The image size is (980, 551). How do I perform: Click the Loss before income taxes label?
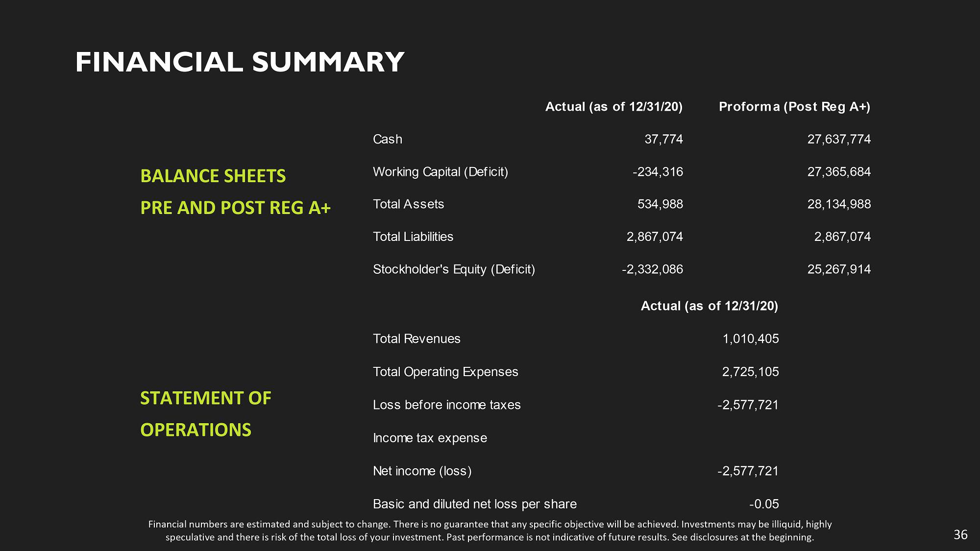(446, 405)
